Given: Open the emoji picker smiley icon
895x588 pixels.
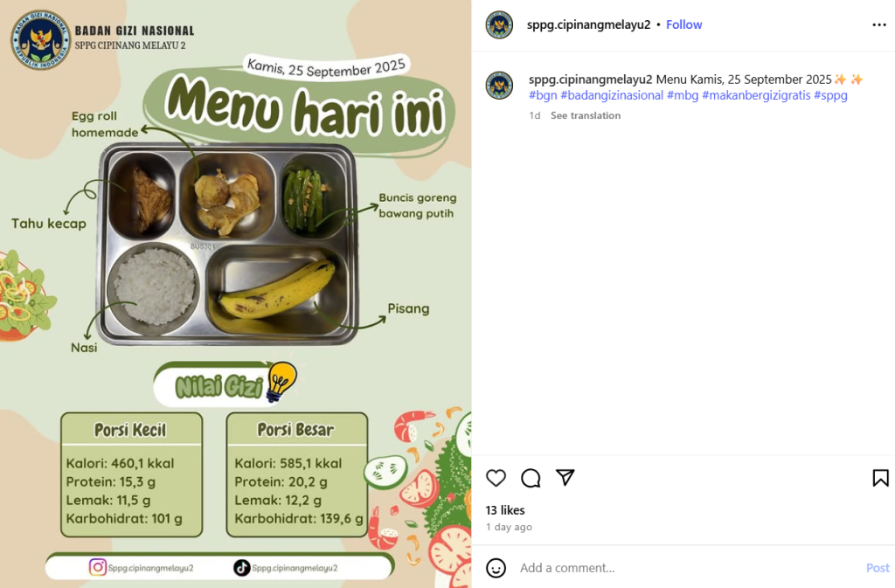Looking at the screenshot, I should tap(496, 568).
